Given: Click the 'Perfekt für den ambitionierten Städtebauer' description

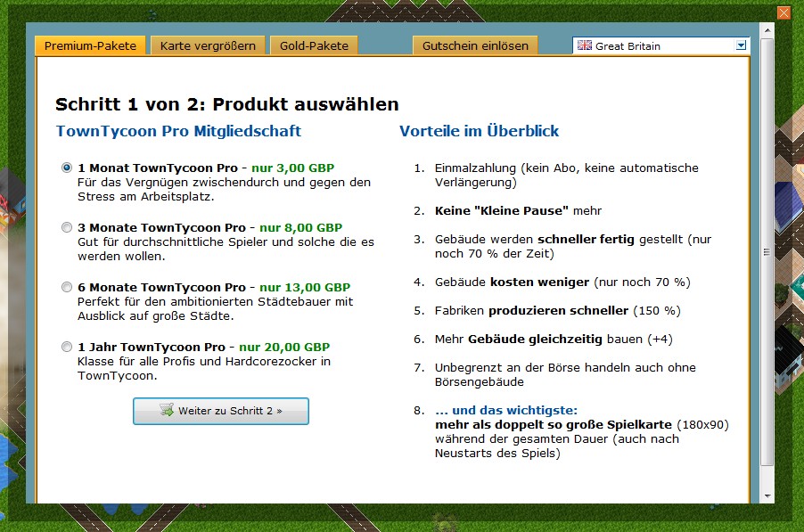Looking at the screenshot, I should coord(216,308).
